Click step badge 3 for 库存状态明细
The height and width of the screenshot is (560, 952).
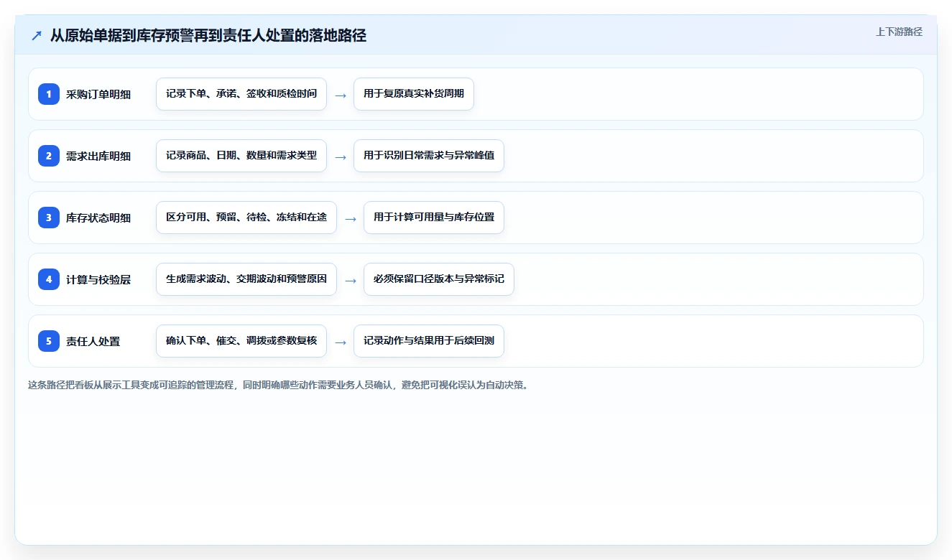point(49,218)
